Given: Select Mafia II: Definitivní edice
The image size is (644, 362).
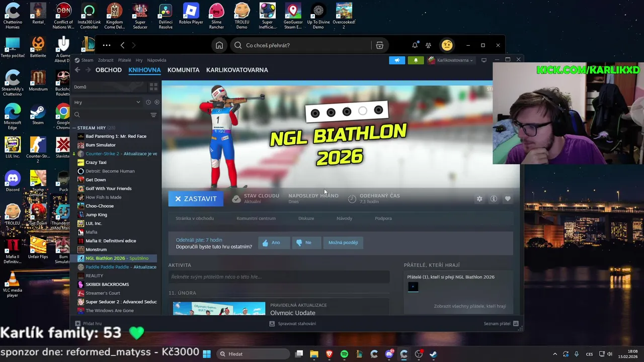Looking at the screenshot, I should point(111,241).
